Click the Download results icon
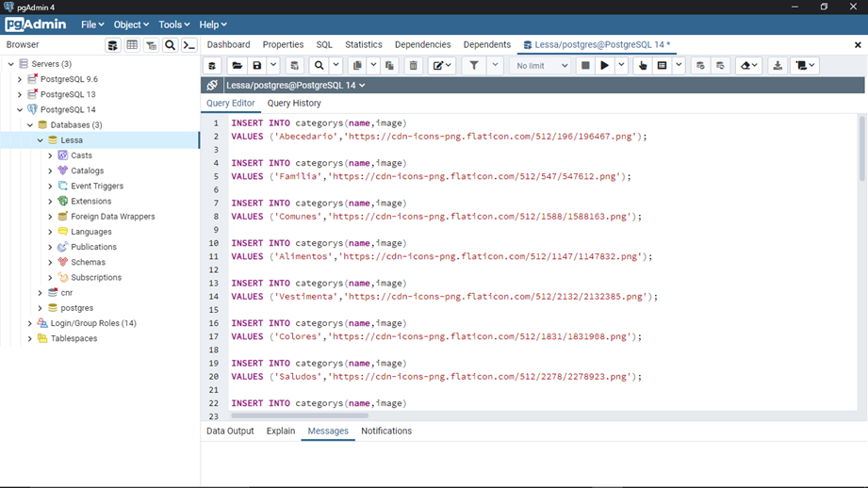Screen dimensions: 868x488 click(x=778, y=66)
